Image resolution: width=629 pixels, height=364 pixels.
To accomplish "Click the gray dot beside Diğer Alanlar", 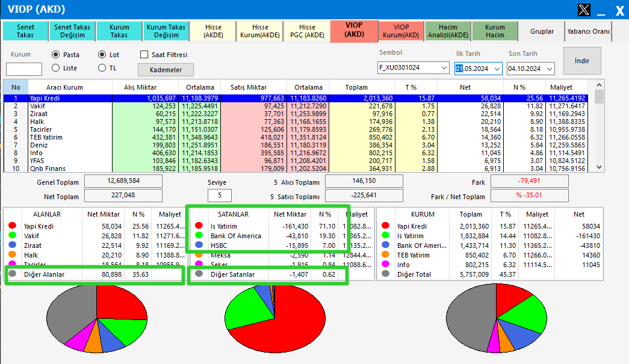I will pos(12,274).
